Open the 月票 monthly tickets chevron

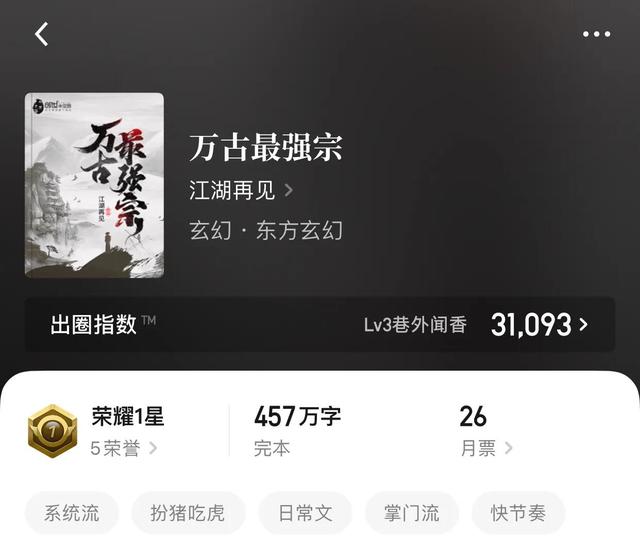point(509,448)
